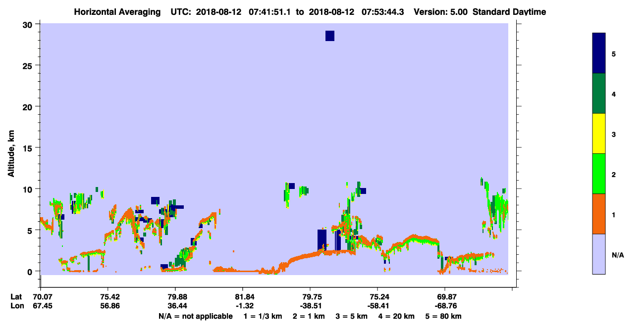Click longitude value '-58.41'
The width and height of the screenshot is (644, 330).
pos(377,306)
